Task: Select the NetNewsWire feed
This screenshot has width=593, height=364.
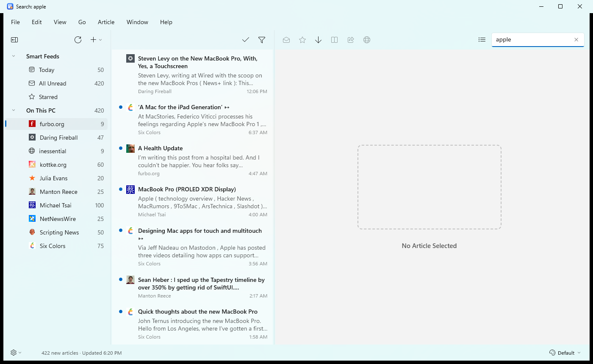Action: (x=56, y=219)
